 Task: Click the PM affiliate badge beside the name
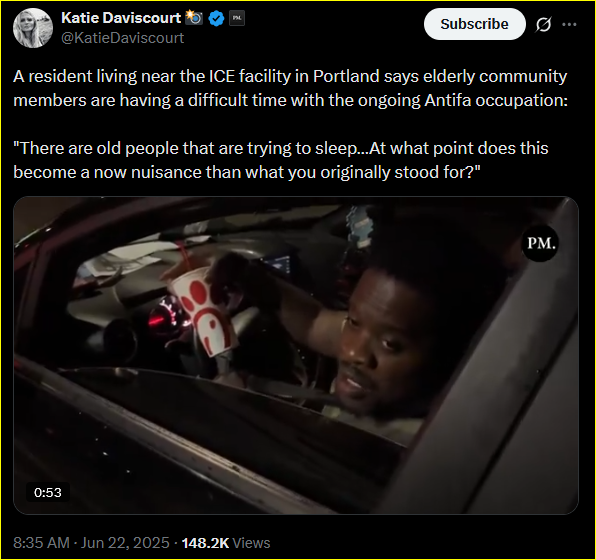237,18
